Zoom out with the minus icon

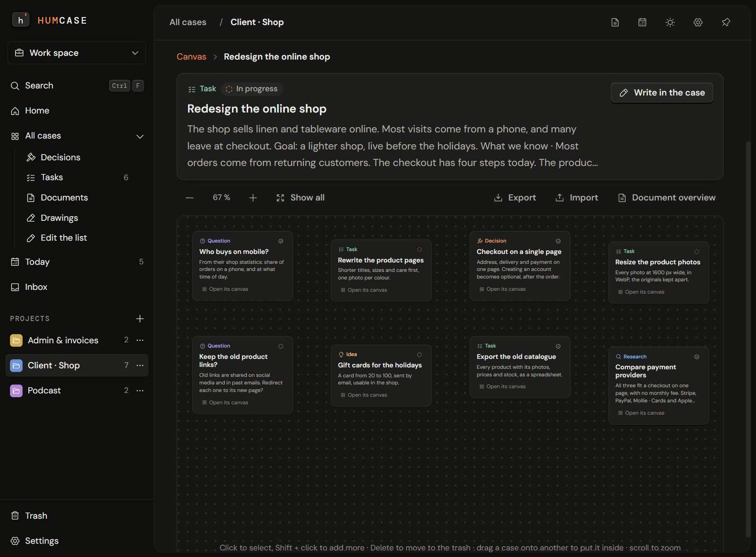coord(189,198)
